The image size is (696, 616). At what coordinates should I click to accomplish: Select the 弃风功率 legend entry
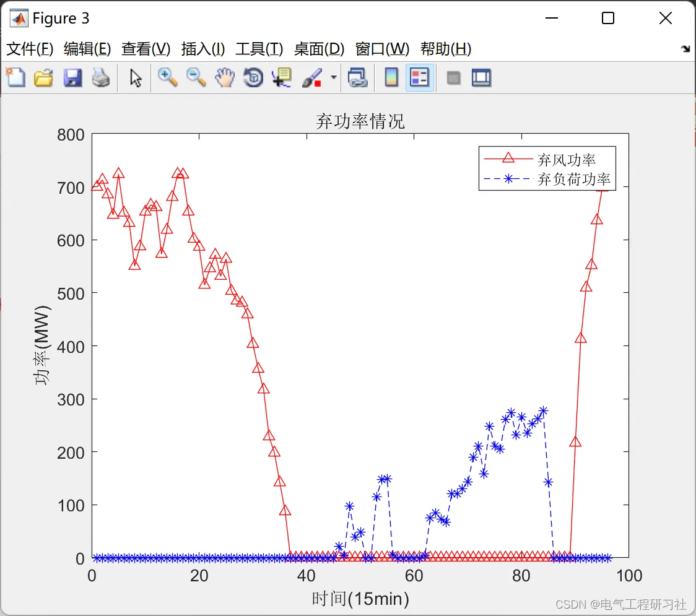pyautogui.click(x=566, y=159)
